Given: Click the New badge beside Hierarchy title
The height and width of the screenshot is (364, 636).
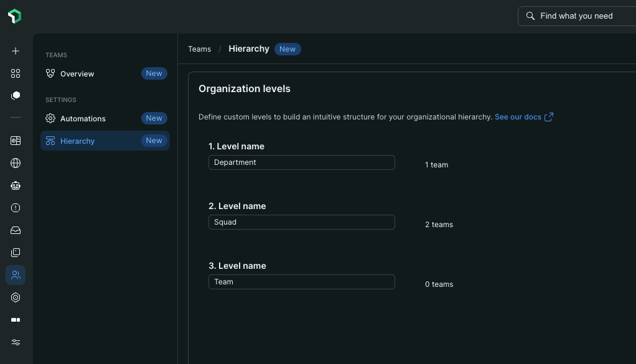Looking at the screenshot, I should pyautogui.click(x=288, y=49).
